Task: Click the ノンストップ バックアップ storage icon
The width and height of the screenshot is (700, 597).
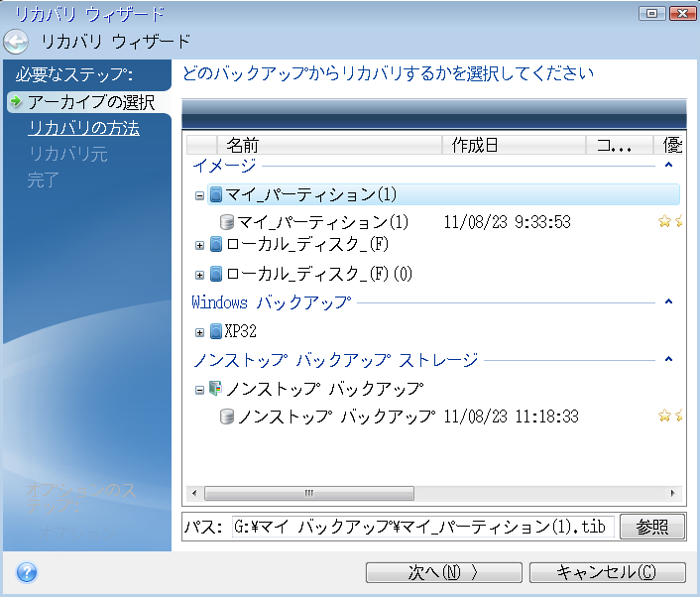Action: point(216,389)
